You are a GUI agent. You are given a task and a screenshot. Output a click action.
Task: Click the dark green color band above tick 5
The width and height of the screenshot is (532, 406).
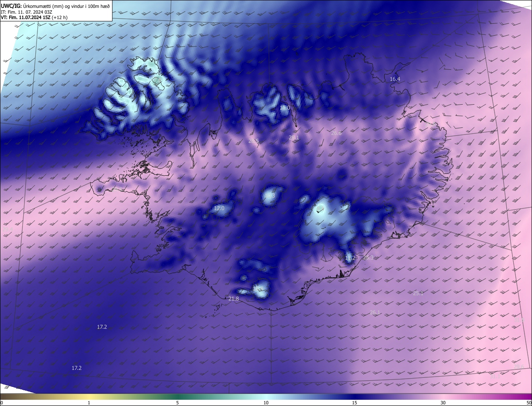[x=177, y=396]
